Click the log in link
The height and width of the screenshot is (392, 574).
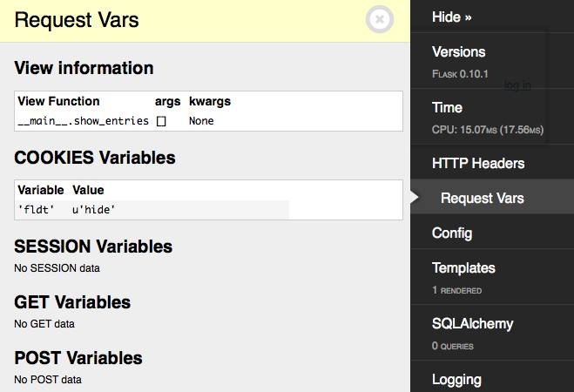point(517,84)
